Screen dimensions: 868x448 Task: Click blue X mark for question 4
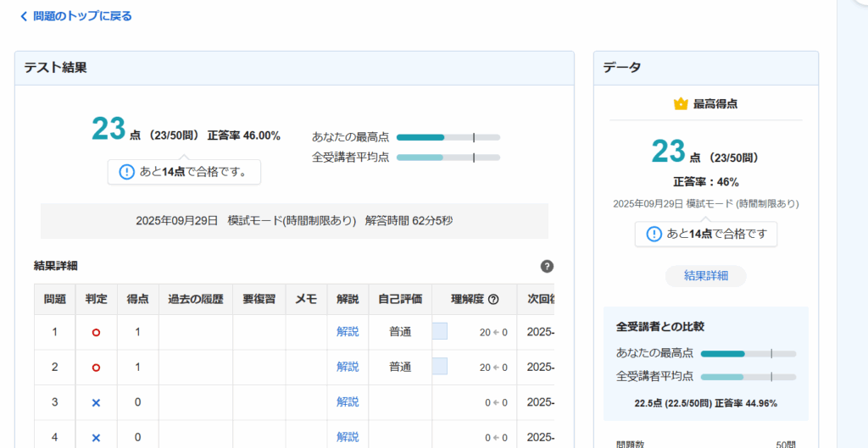(96, 438)
